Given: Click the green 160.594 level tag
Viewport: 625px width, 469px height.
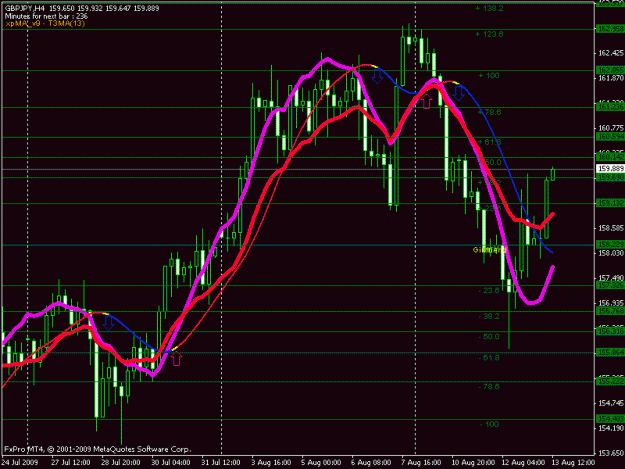Looking at the screenshot, I should [x=611, y=137].
